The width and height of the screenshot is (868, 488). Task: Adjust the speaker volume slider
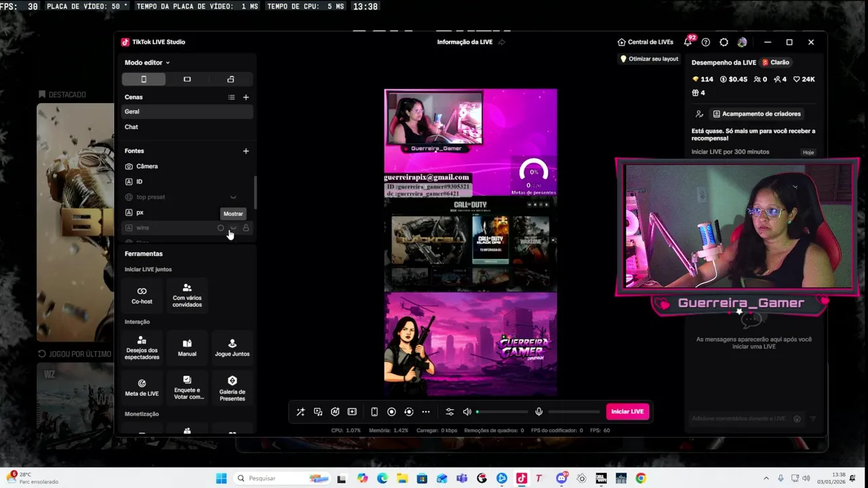(502, 411)
